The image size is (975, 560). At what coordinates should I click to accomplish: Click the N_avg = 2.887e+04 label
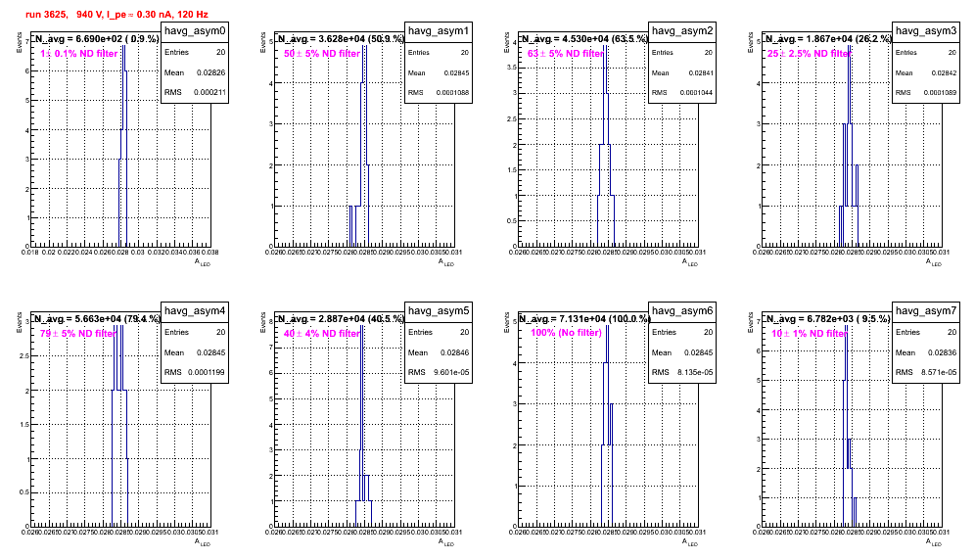341,318
